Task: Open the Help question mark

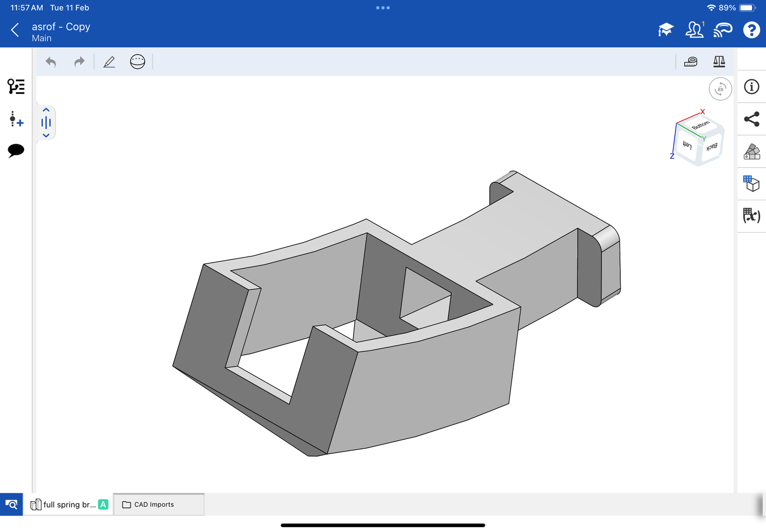Action: (751, 30)
